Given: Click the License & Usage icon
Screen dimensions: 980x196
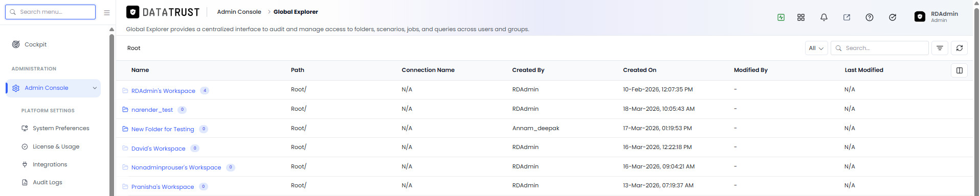Looking at the screenshot, I should click(25, 146).
